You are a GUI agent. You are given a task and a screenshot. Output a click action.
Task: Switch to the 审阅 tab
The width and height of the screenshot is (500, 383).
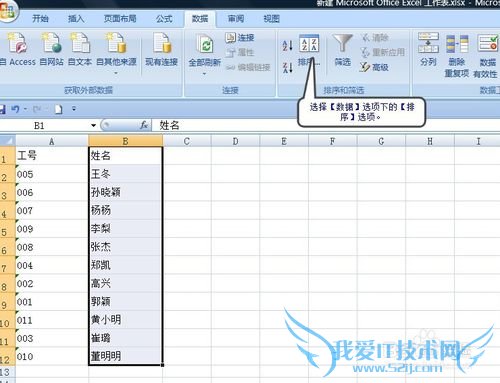(236, 19)
